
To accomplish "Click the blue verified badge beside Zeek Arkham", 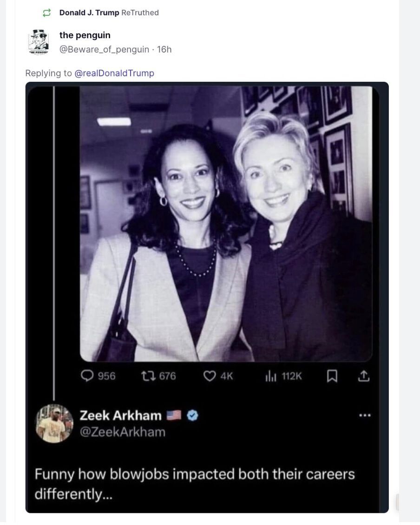I will (x=192, y=416).
